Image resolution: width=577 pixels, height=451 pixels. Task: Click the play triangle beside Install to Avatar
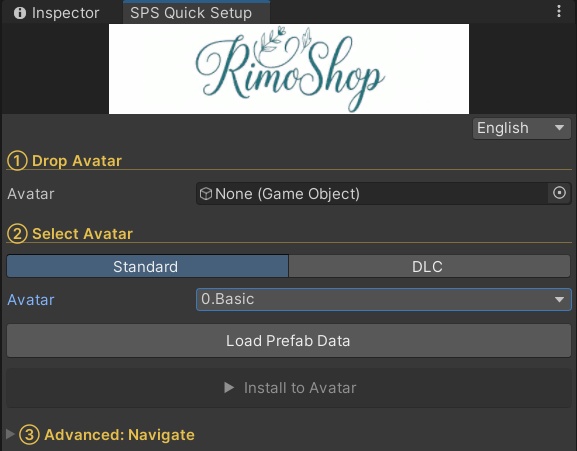[229, 387]
